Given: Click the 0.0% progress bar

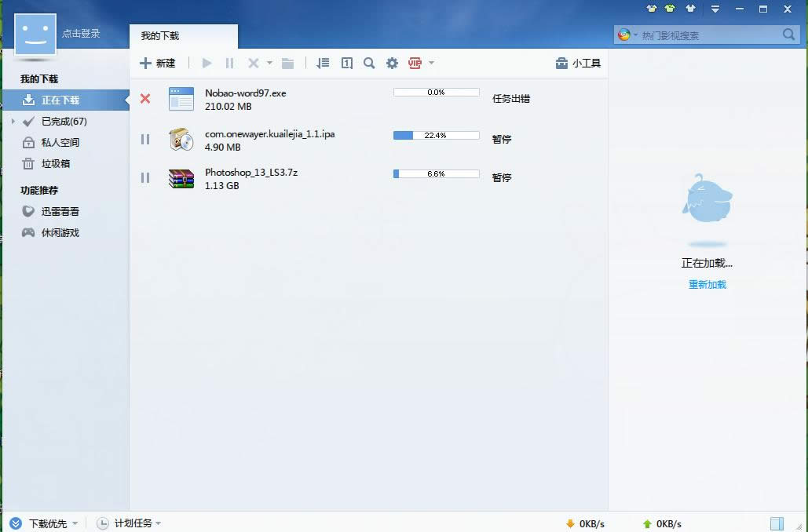Looking at the screenshot, I should point(436,92).
